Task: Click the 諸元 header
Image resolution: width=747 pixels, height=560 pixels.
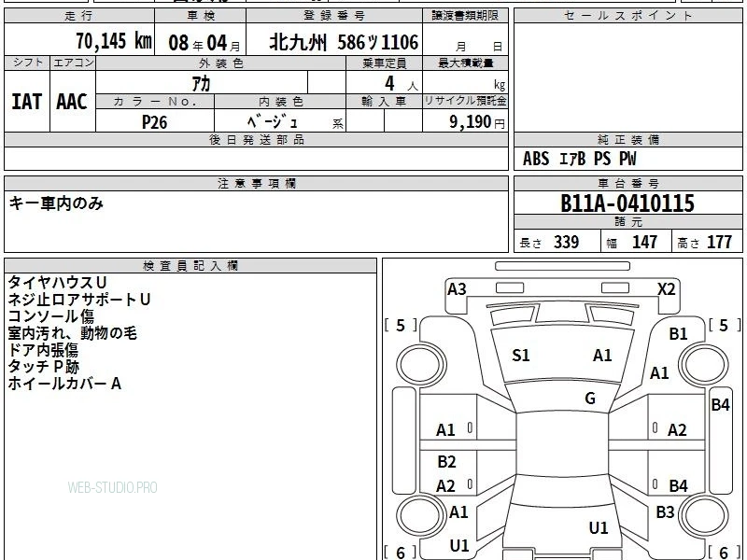Action: (x=627, y=222)
